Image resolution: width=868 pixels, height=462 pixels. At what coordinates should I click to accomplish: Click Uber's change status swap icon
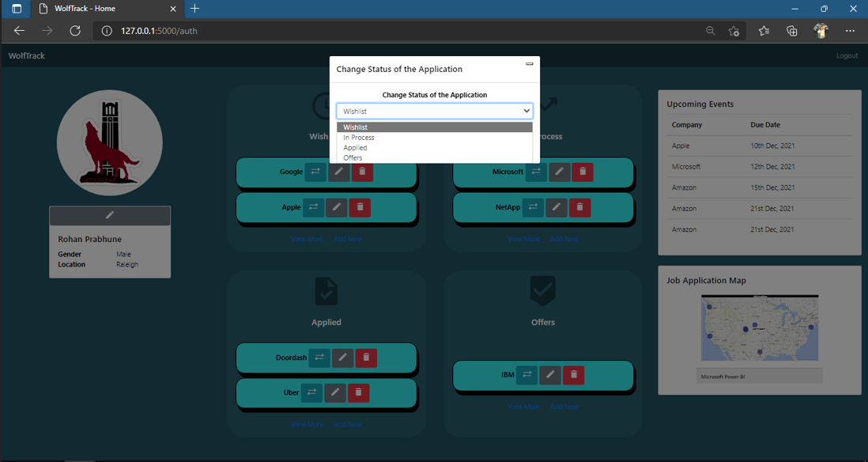[311, 392]
